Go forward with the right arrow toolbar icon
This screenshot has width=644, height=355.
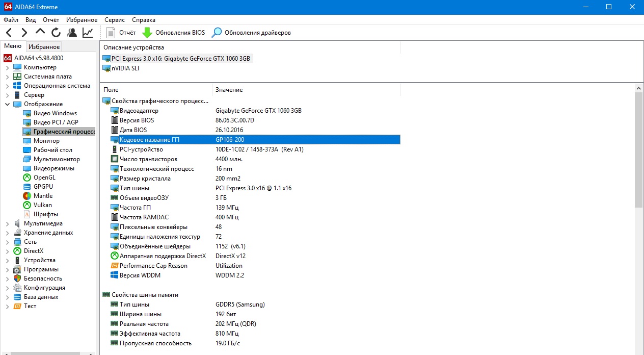point(24,33)
